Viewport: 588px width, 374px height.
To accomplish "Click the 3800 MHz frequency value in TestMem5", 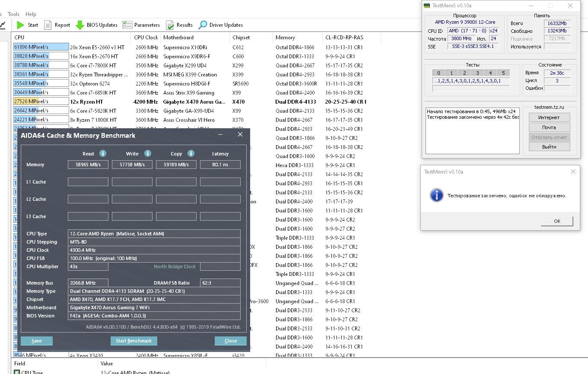I will pyautogui.click(x=461, y=38).
